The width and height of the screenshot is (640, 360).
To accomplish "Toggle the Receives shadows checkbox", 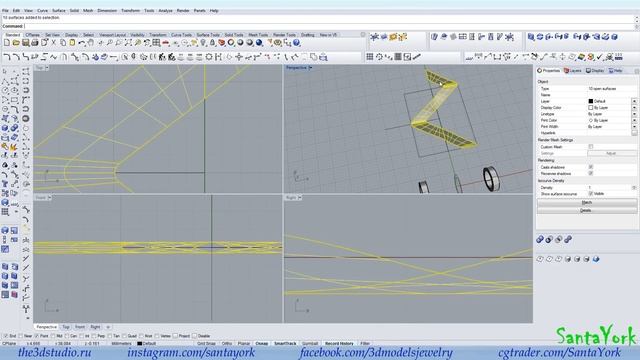I will tap(591, 173).
